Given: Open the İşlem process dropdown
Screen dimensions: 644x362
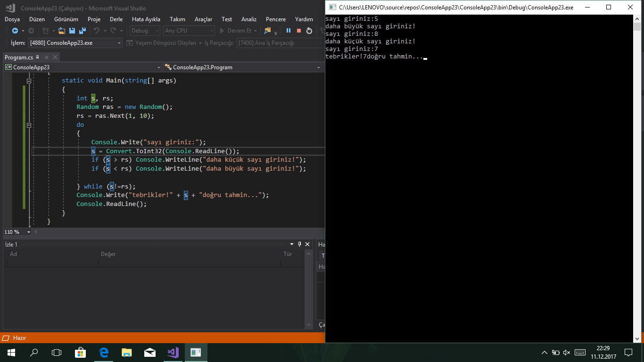Looking at the screenshot, I should pos(76,42).
